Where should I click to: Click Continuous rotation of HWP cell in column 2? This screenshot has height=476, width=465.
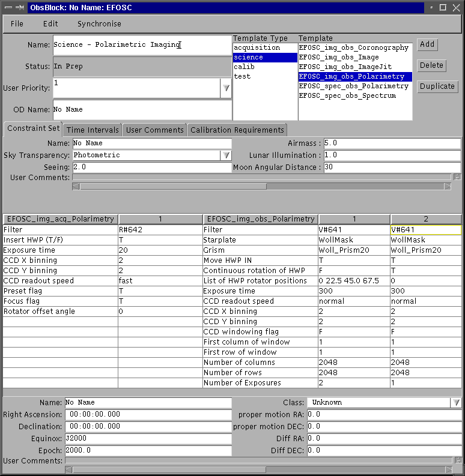click(426, 271)
